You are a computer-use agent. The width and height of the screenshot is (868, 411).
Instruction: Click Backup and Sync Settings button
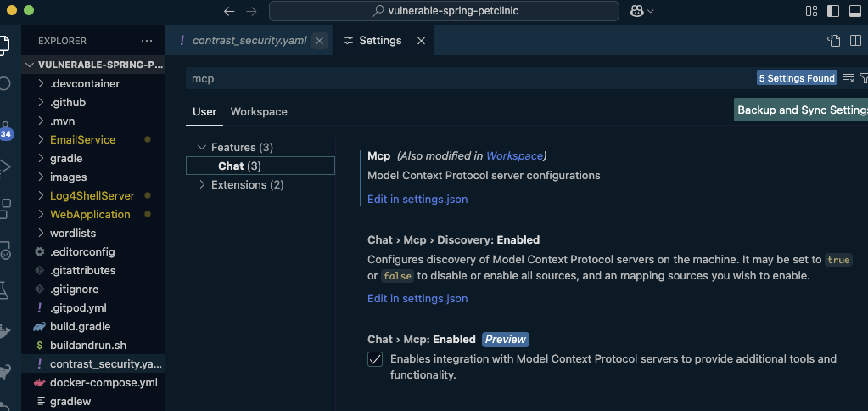801,110
